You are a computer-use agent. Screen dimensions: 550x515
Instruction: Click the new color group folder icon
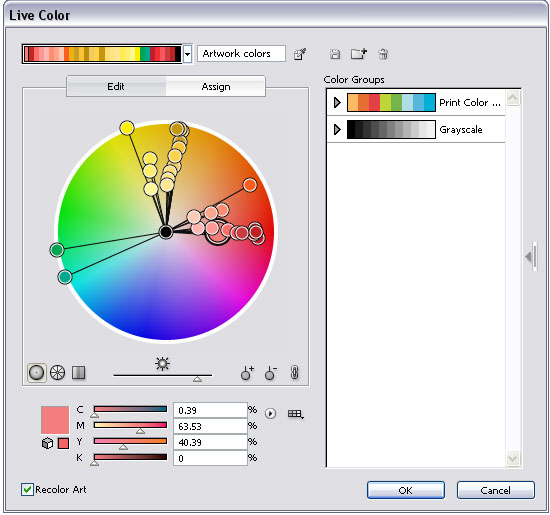coord(358,54)
